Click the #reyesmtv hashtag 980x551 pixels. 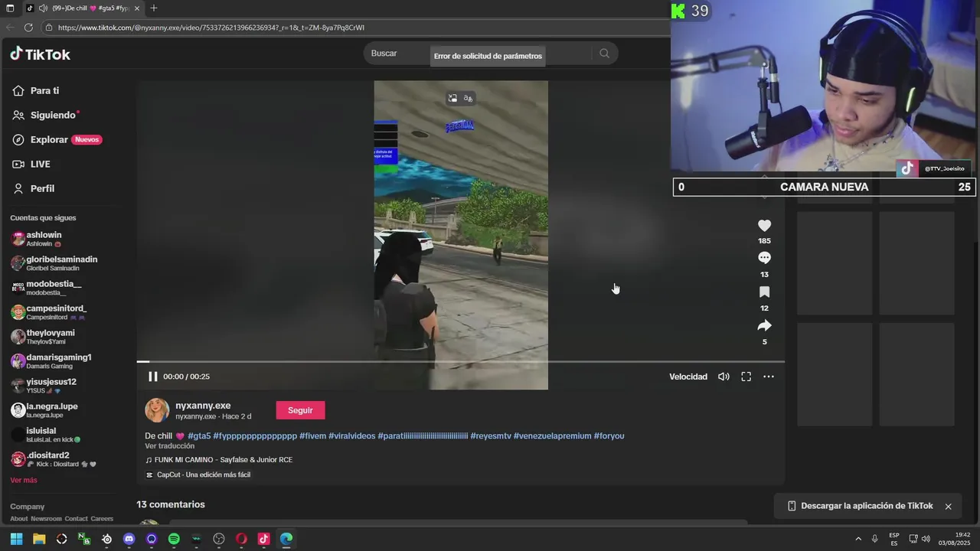[x=491, y=436]
